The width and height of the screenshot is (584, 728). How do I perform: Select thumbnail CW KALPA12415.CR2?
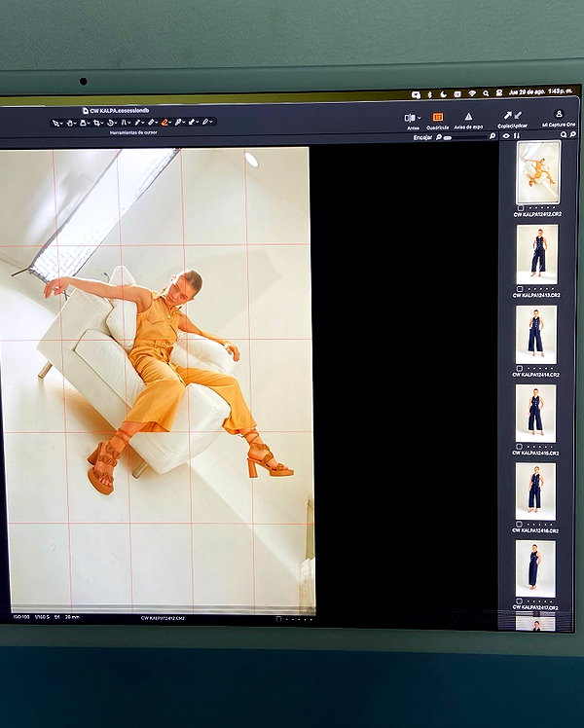(x=535, y=414)
